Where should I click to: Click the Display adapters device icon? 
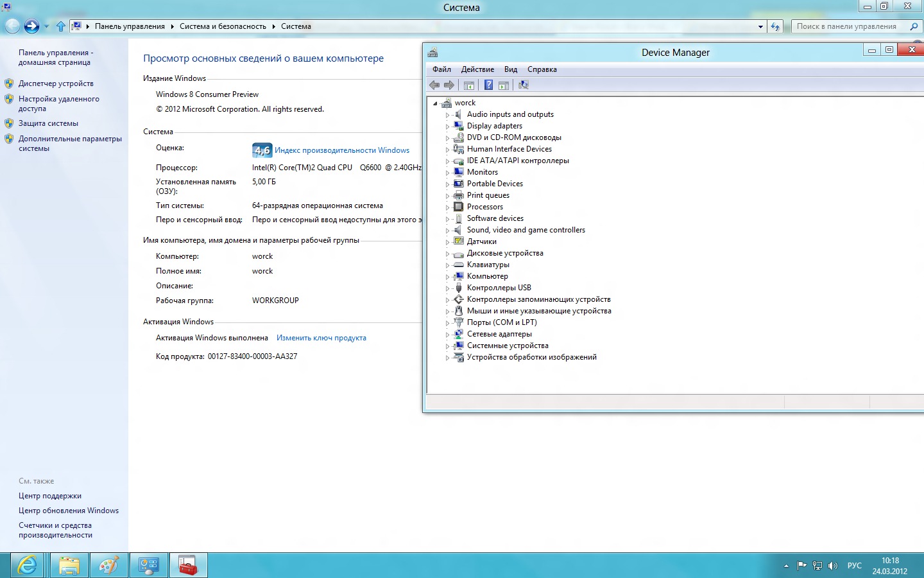click(458, 126)
